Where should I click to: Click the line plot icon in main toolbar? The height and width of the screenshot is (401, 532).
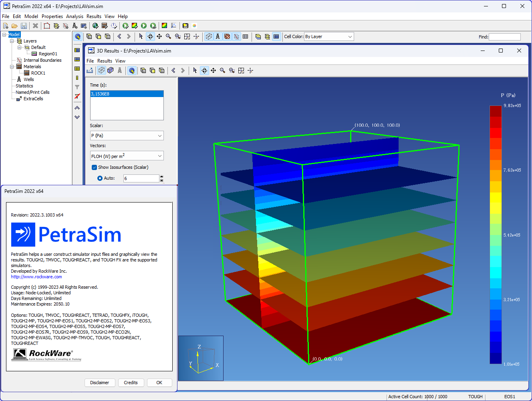173,26
